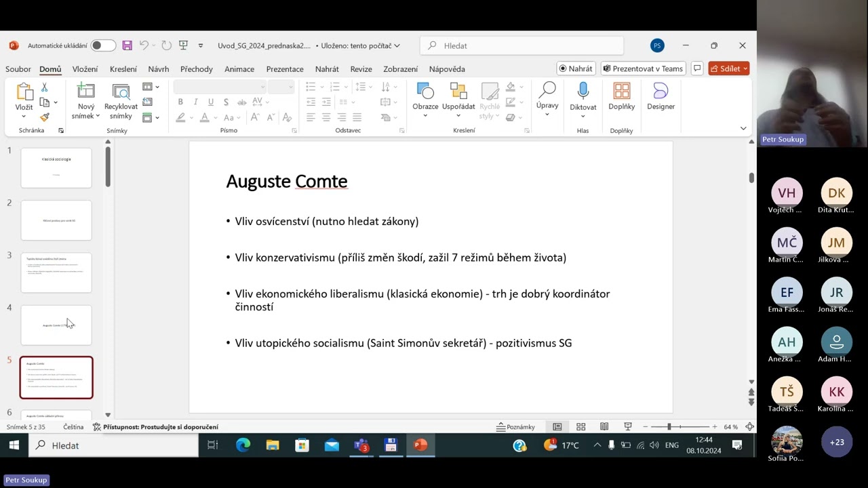Image resolution: width=868 pixels, height=488 pixels.
Task: Switch to the Zobrazení tab
Action: (401, 69)
